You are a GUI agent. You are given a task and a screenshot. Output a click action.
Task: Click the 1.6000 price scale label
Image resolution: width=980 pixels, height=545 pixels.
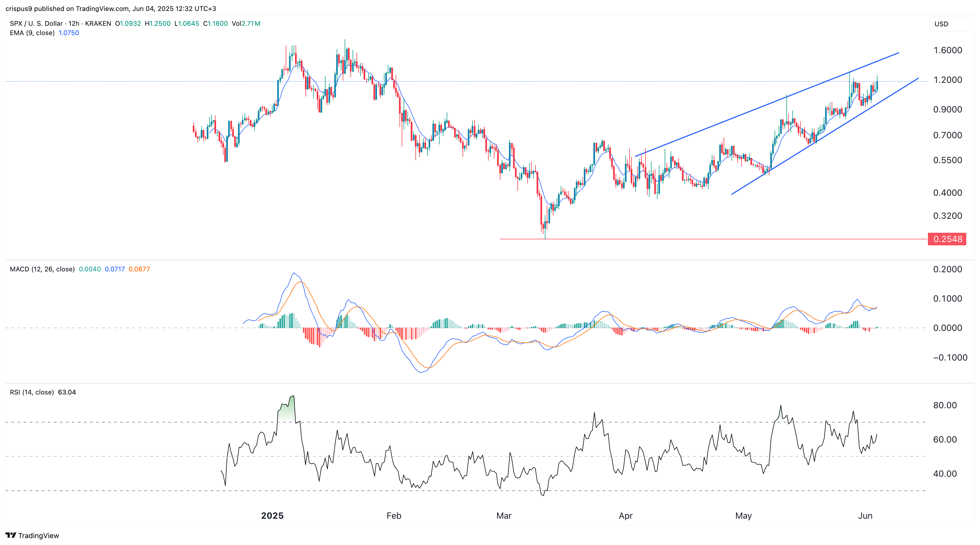click(947, 50)
